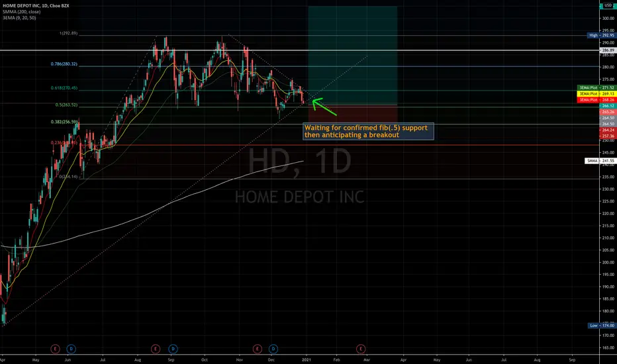Select the earnings marker in November

click(257, 349)
